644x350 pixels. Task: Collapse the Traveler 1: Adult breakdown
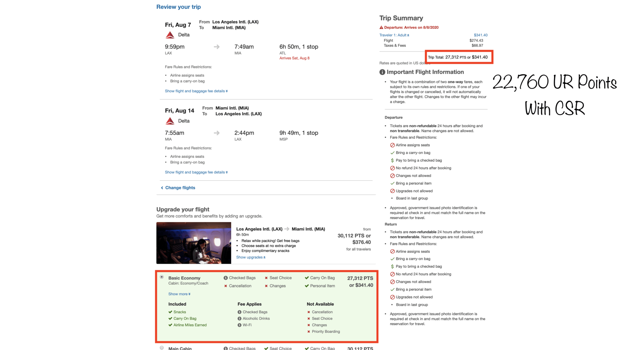click(394, 35)
